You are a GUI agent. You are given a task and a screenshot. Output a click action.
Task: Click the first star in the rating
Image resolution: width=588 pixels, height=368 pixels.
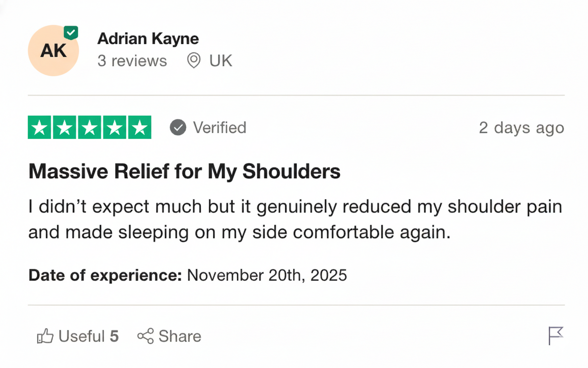40,128
